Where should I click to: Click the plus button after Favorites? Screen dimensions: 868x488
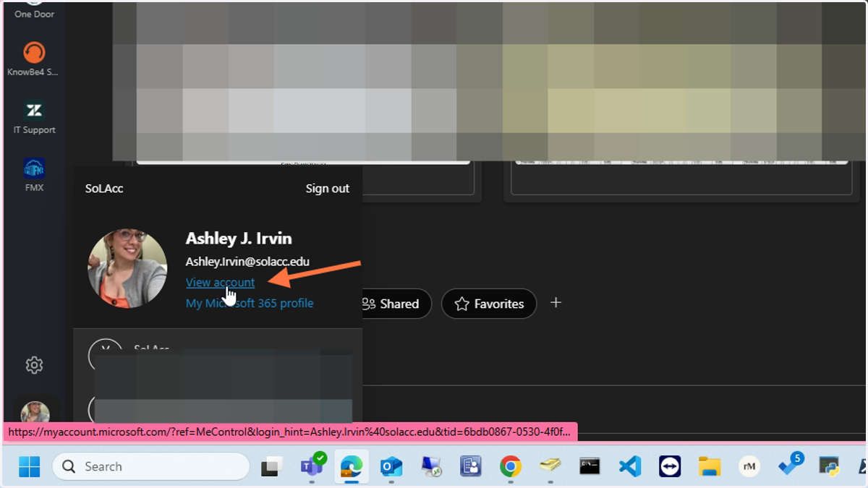556,303
